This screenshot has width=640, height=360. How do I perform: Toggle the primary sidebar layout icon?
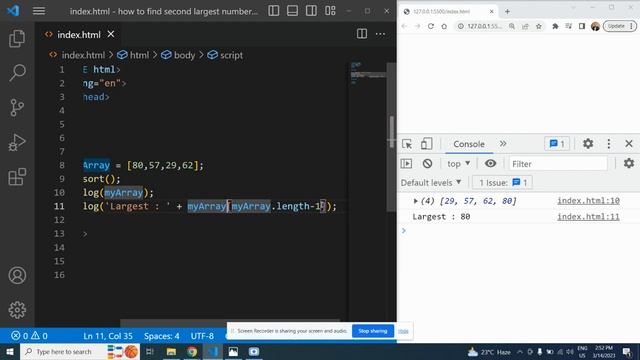(273, 11)
